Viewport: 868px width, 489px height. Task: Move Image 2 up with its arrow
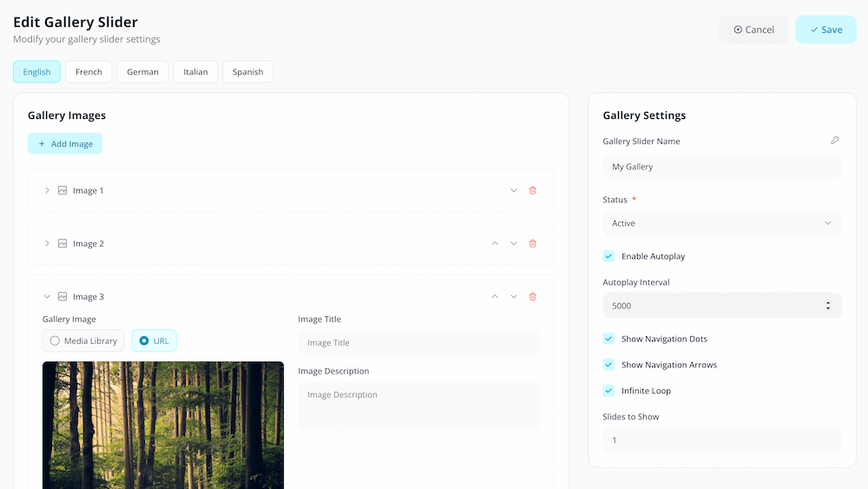coord(495,244)
